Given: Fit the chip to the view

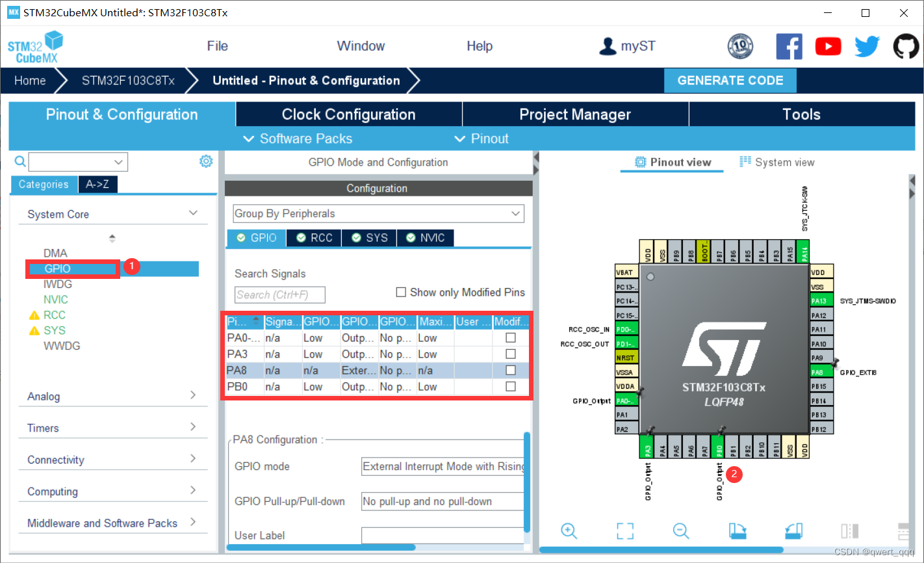Looking at the screenshot, I should click(625, 530).
